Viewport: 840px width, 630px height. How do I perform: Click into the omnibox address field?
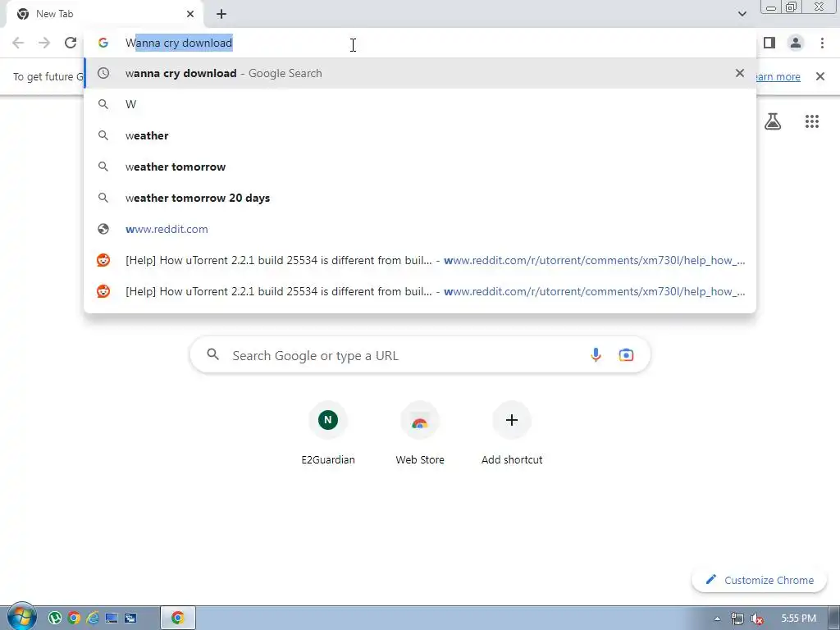[420, 43]
